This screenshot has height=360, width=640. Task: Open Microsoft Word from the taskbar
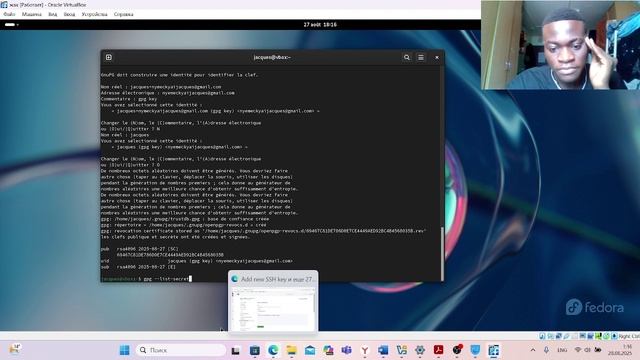pyautogui.click(x=383, y=350)
